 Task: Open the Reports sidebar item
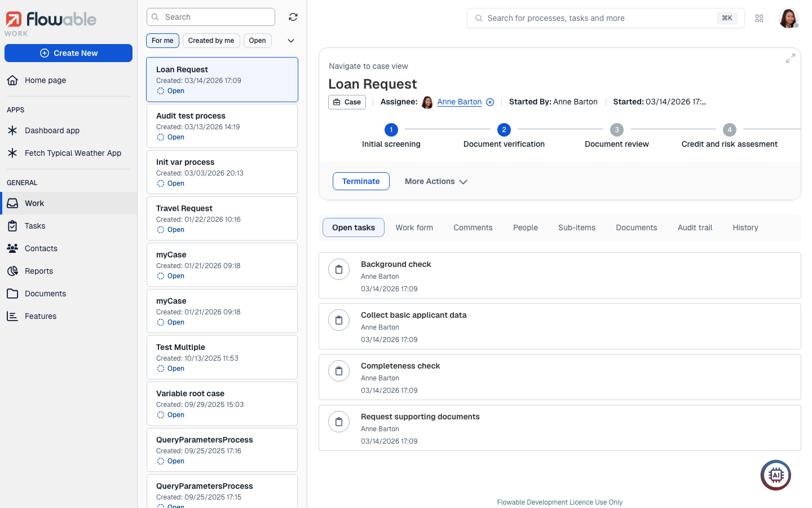click(39, 271)
